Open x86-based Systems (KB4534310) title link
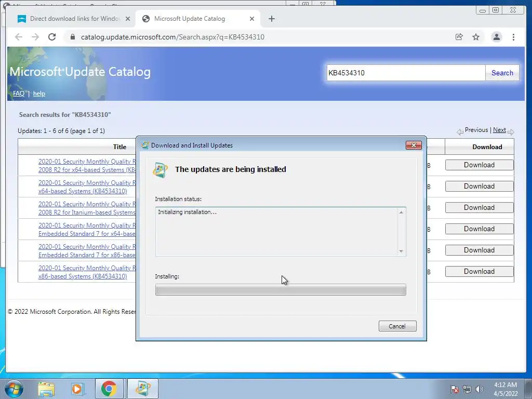This screenshot has height=399, width=532. [87, 272]
